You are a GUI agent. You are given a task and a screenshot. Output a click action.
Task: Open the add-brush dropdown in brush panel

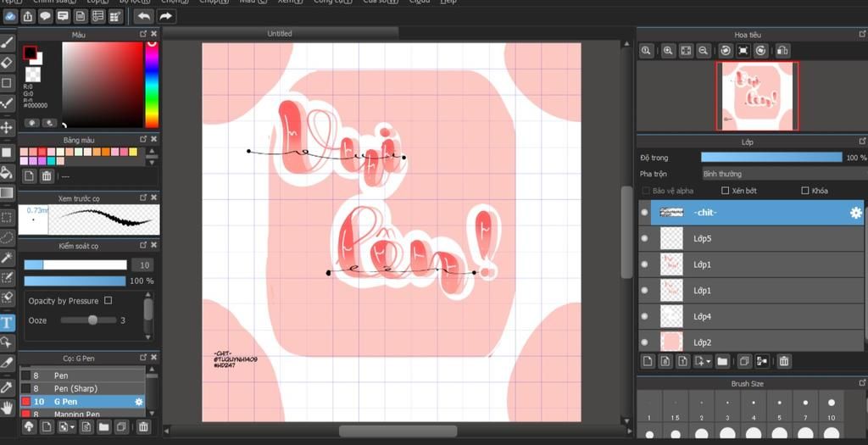73,427
